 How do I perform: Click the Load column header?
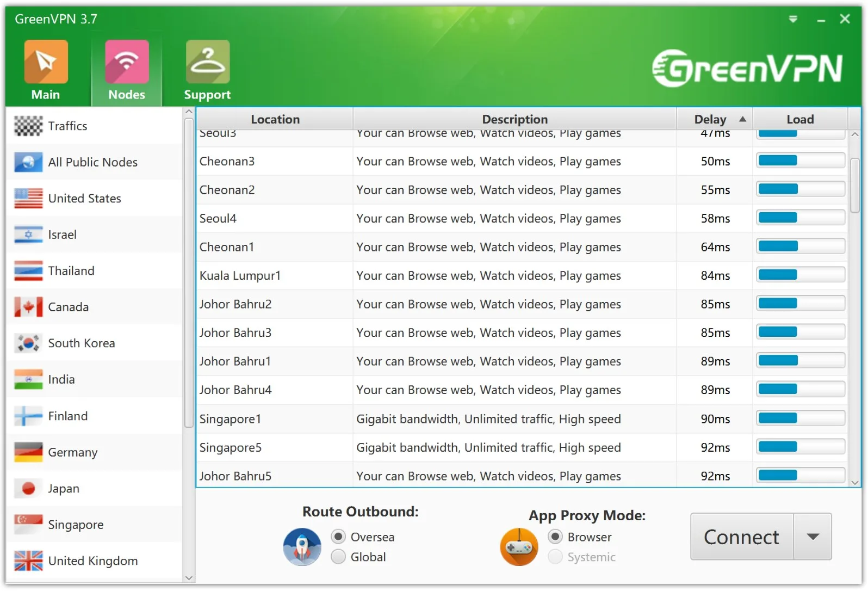pyautogui.click(x=800, y=119)
